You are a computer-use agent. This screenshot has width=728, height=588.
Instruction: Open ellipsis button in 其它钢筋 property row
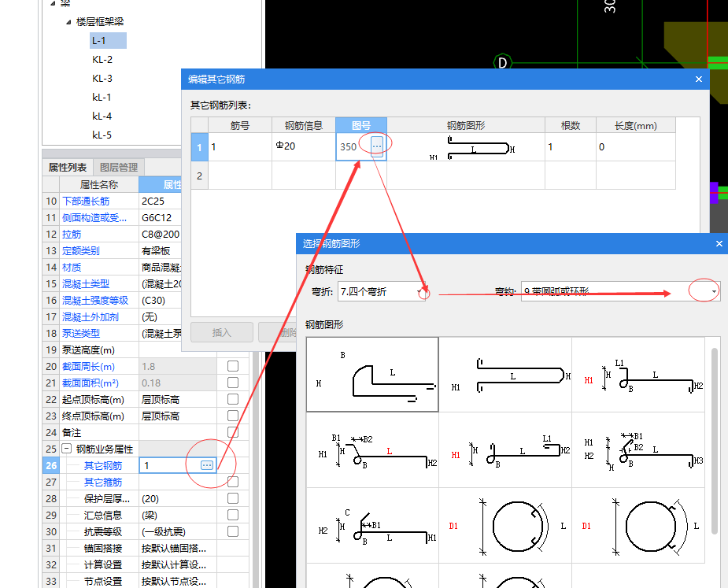[207, 465]
